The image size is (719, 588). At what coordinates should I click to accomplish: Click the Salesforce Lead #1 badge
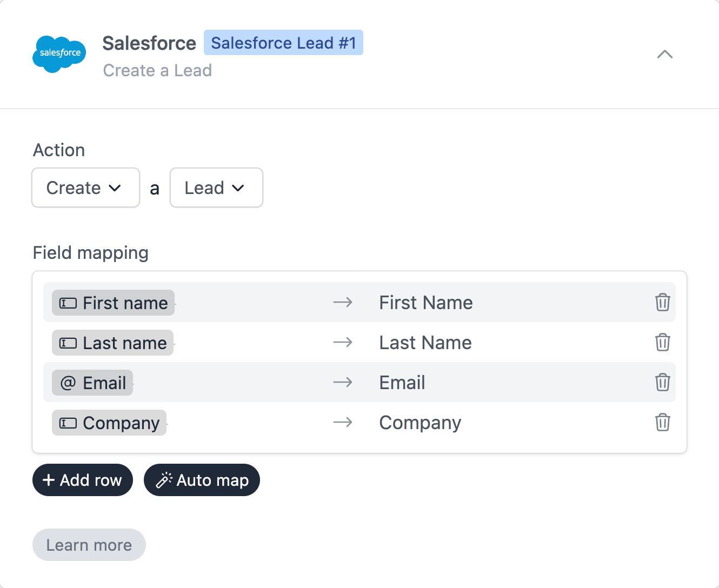pos(283,43)
